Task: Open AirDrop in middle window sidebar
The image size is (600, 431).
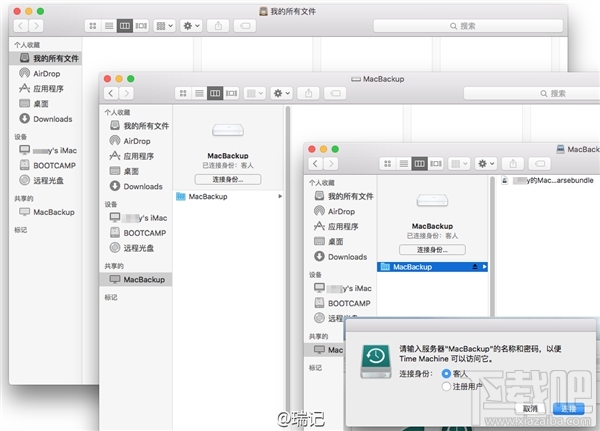Action: pos(136,141)
